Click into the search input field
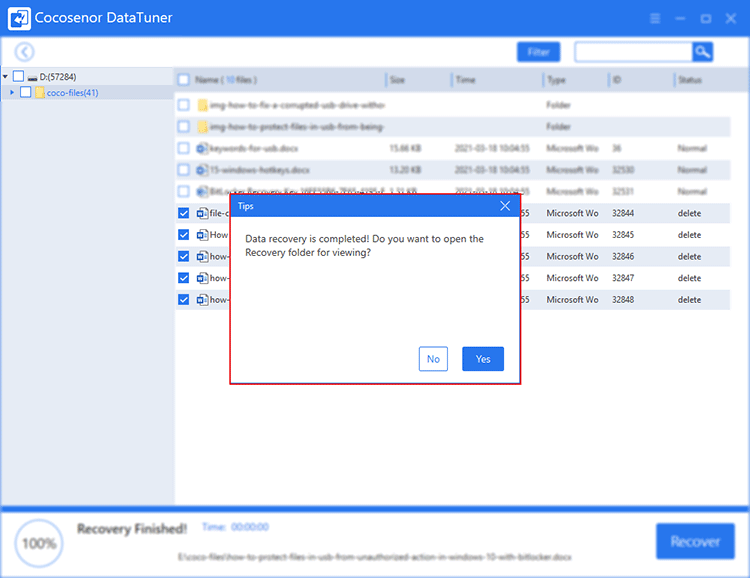The width and height of the screenshot is (750, 578). (633, 52)
